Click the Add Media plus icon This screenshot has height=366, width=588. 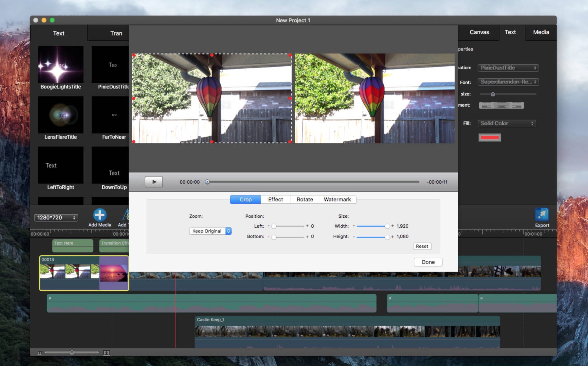(x=99, y=215)
